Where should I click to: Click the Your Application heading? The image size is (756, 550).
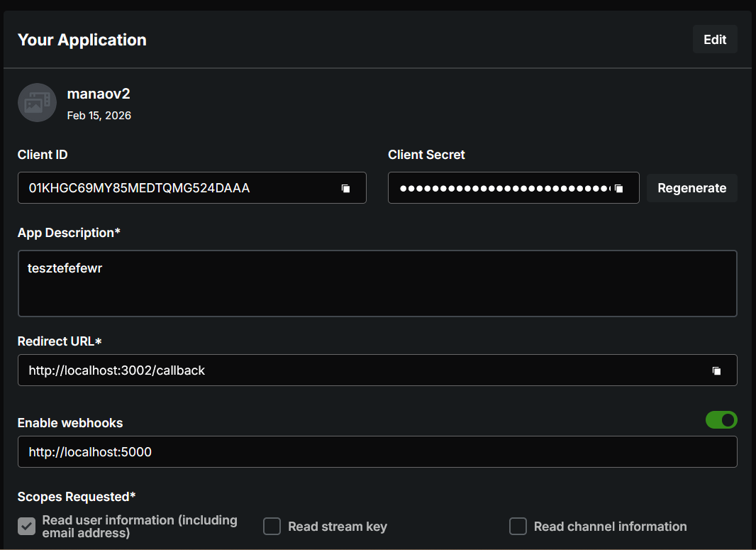pos(82,40)
